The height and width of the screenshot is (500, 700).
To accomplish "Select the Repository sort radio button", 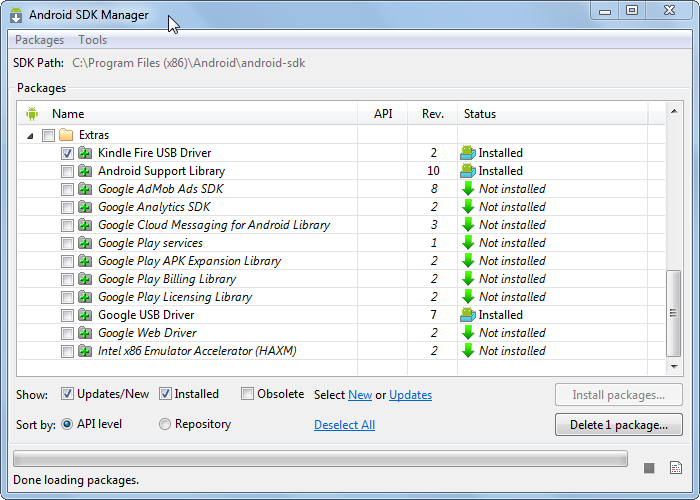I will click(165, 424).
